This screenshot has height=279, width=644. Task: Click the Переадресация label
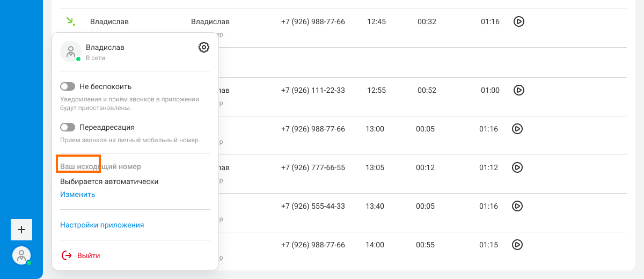click(107, 127)
